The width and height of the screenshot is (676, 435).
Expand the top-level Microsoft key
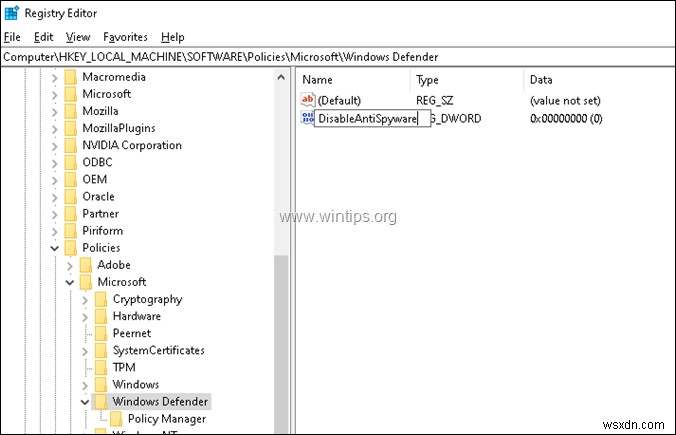(x=54, y=95)
